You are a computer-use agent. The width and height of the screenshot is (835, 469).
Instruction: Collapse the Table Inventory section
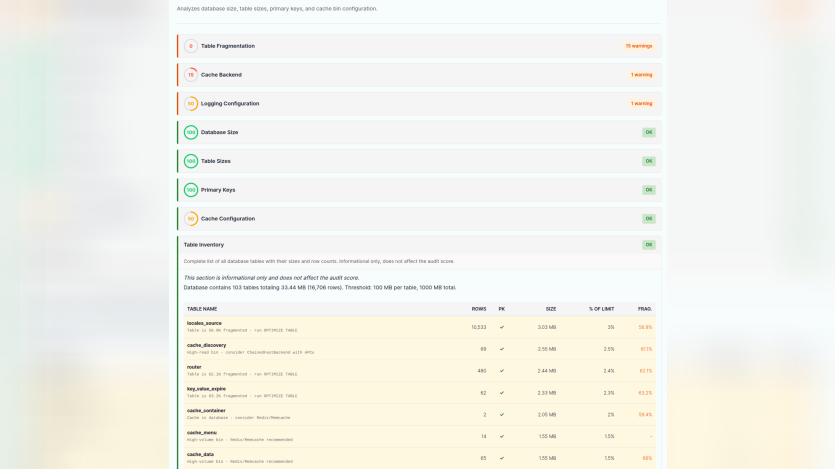click(419, 245)
